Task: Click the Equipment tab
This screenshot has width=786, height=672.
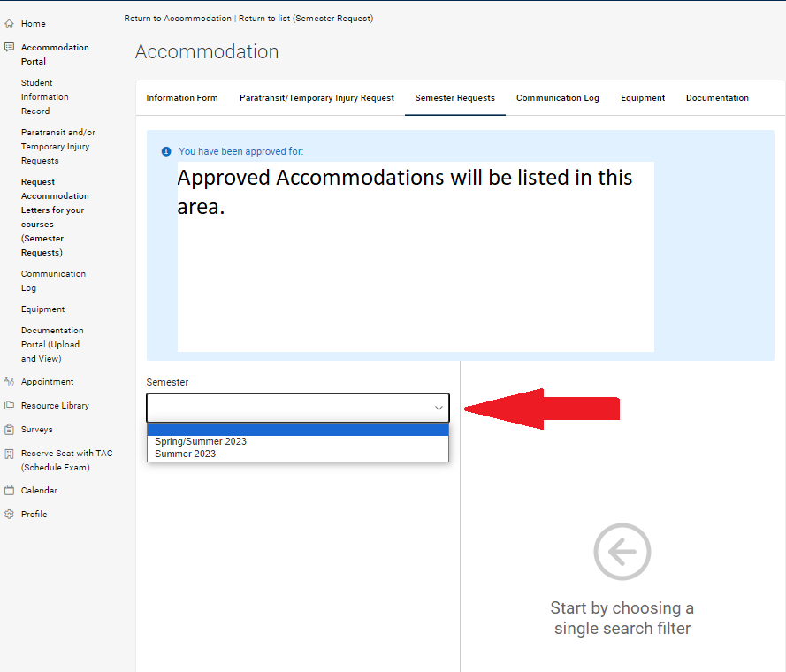Action: click(x=643, y=98)
